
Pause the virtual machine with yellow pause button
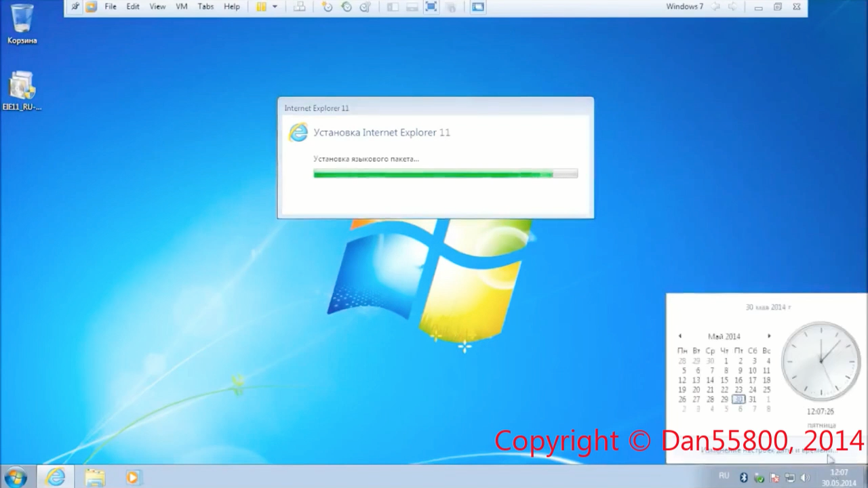click(261, 7)
